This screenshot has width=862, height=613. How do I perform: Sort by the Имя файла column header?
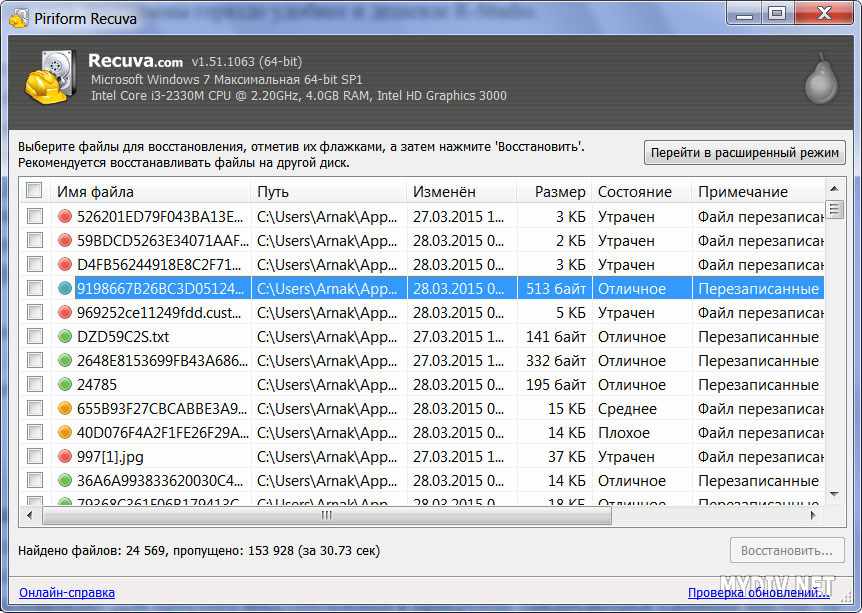click(x=151, y=191)
